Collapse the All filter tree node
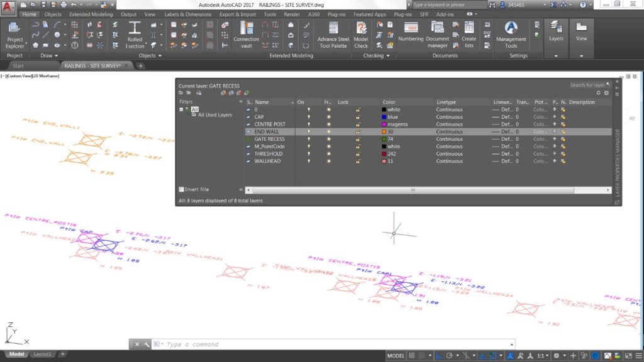The width and height of the screenshot is (644, 362). 181,109
